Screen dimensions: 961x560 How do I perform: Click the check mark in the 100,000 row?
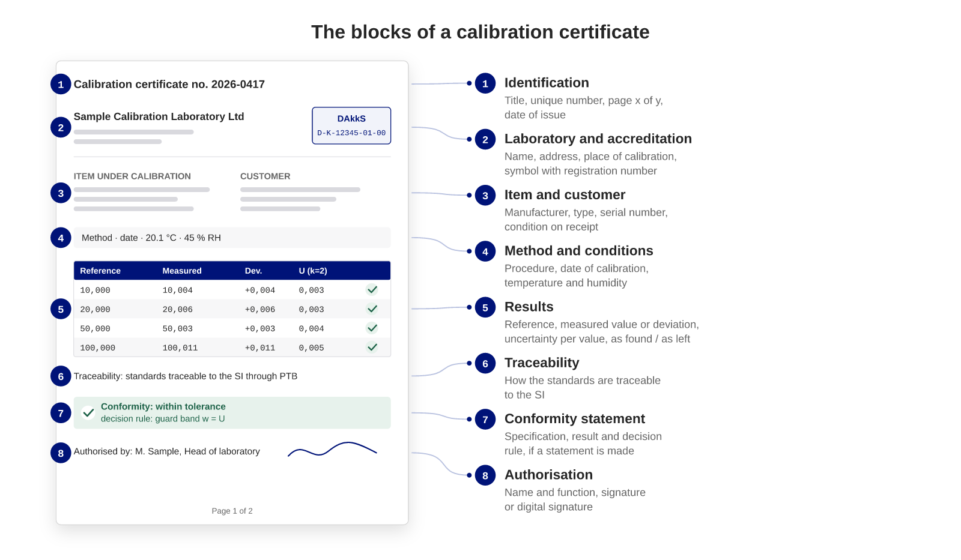pyautogui.click(x=372, y=348)
